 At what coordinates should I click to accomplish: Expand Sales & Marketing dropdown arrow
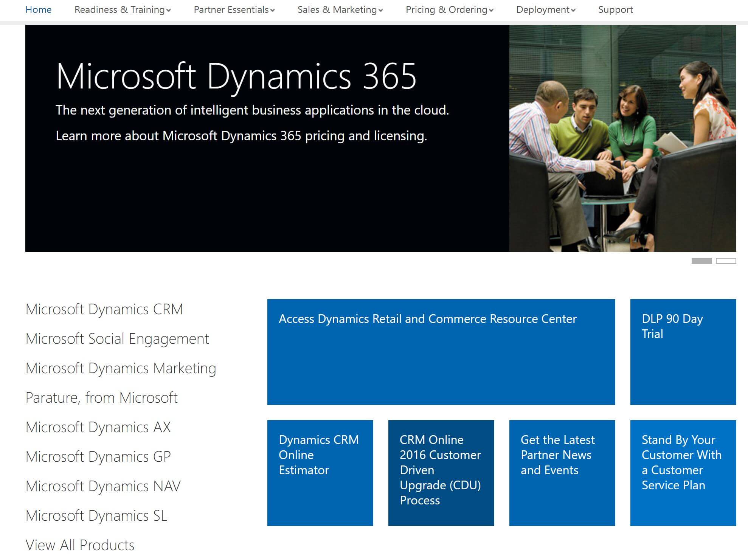[381, 11]
